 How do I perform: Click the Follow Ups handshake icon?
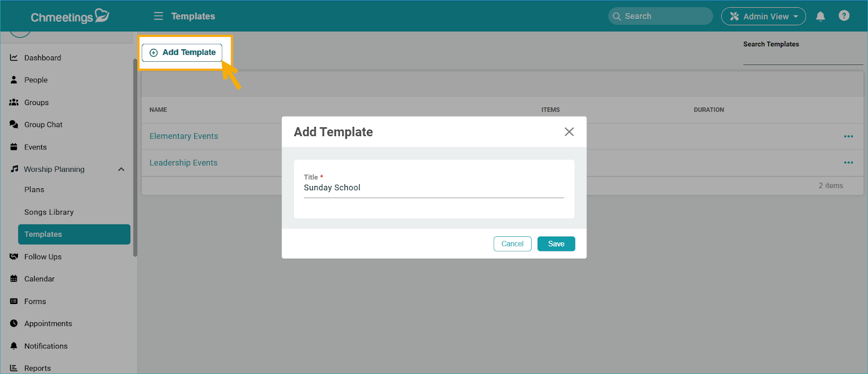pyautogui.click(x=14, y=257)
